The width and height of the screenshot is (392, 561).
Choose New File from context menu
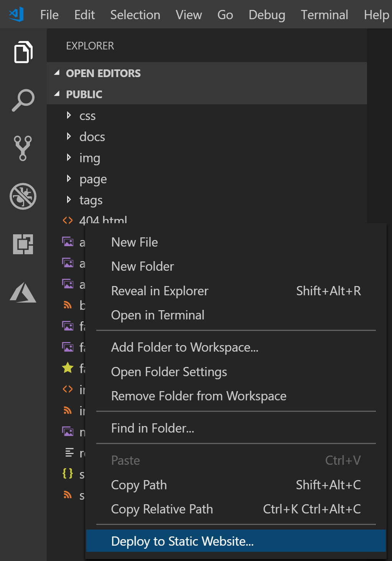[236, 242]
